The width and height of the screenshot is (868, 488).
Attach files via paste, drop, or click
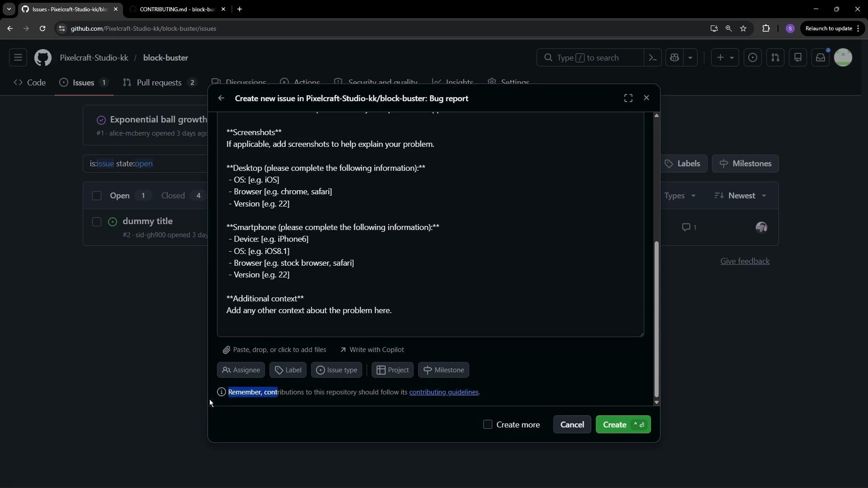point(274,350)
